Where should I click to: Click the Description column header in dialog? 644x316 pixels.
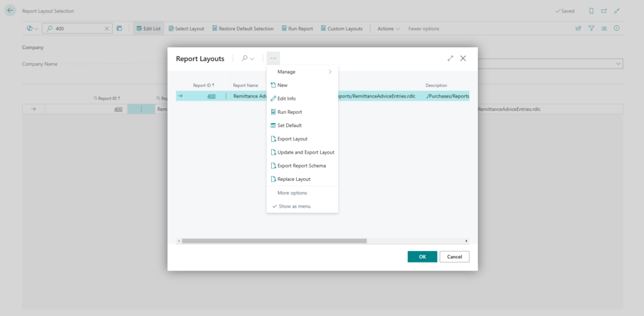click(x=436, y=86)
